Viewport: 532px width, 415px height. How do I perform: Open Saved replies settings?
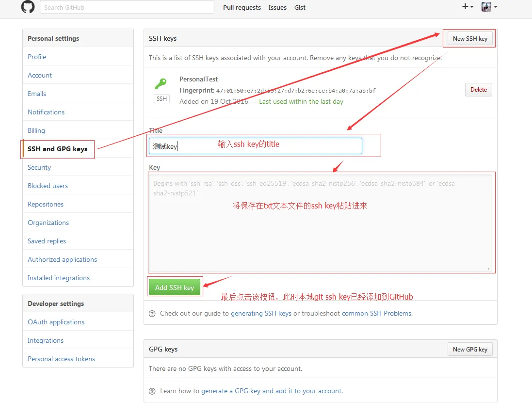(78, 241)
